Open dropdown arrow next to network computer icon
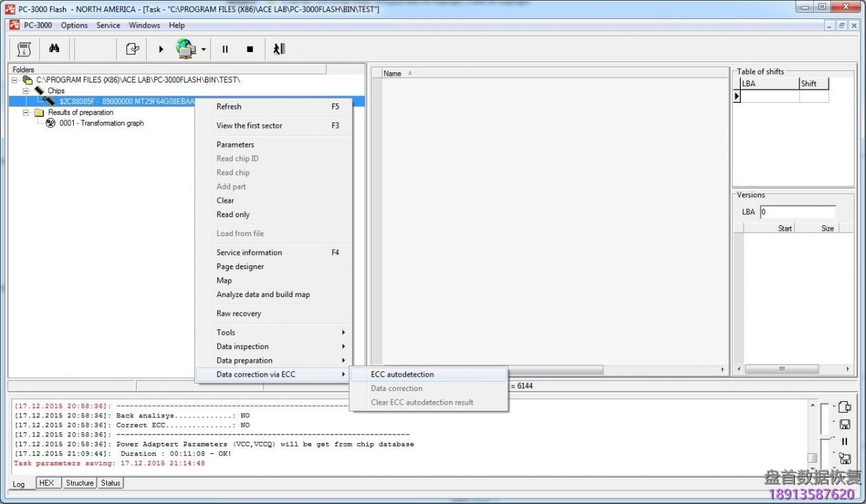Image resolution: width=866 pixels, height=504 pixels. point(203,49)
